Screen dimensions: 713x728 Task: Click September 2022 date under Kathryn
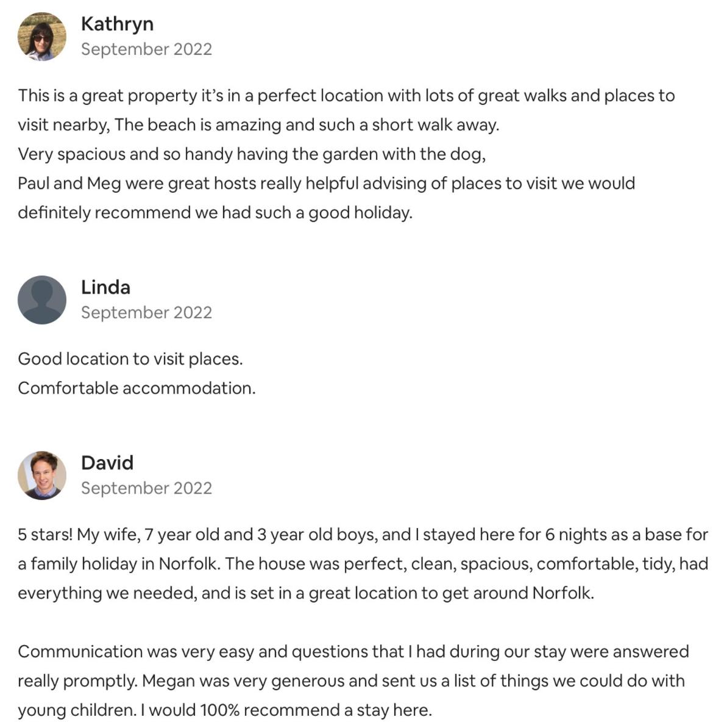point(146,49)
